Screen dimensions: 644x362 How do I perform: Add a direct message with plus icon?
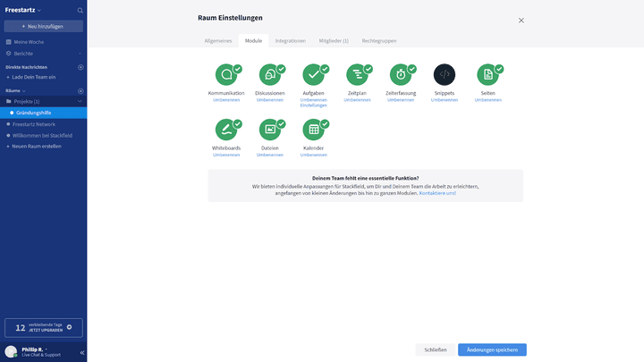[x=80, y=67]
